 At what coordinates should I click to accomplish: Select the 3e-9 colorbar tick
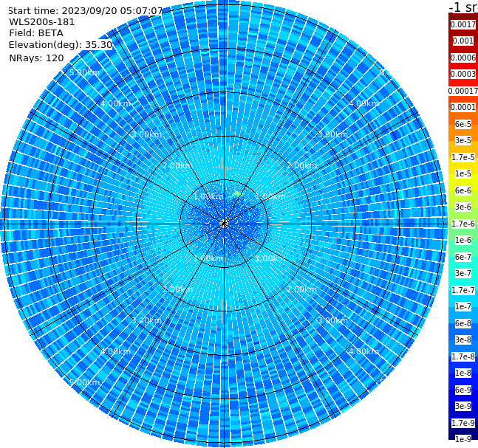coord(463,406)
